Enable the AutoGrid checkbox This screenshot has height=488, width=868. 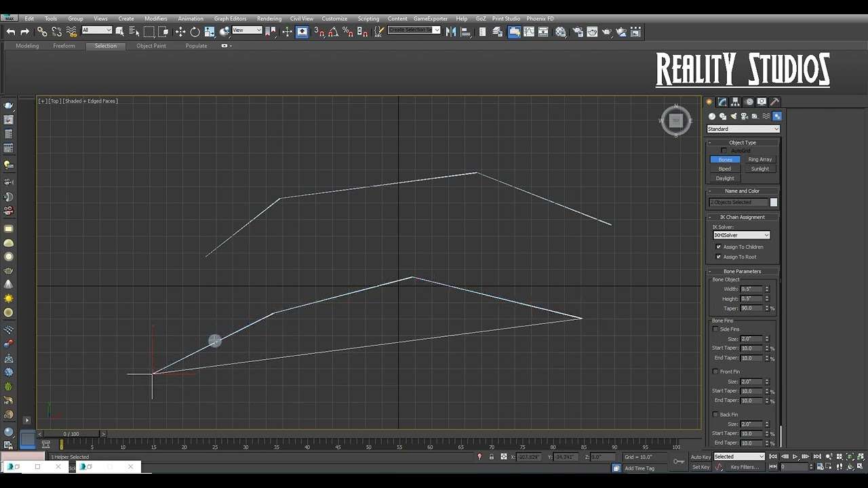coord(724,150)
